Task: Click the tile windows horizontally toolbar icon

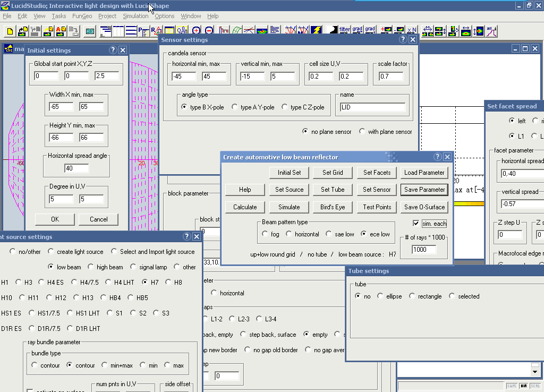Action: (131, 31)
